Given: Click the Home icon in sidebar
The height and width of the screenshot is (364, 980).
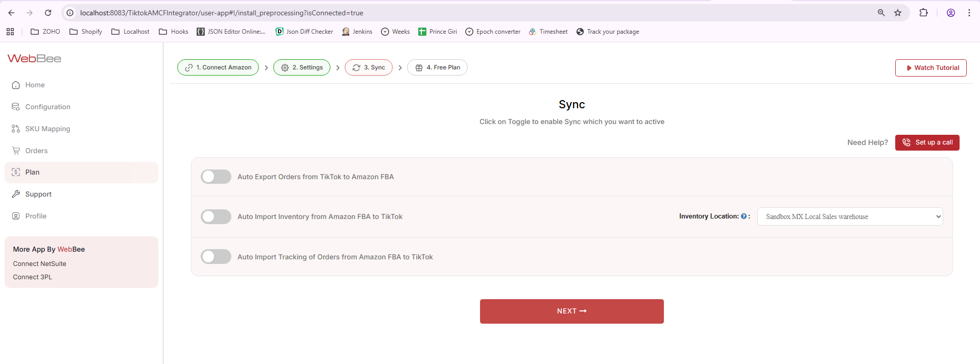Looking at the screenshot, I should point(16,85).
